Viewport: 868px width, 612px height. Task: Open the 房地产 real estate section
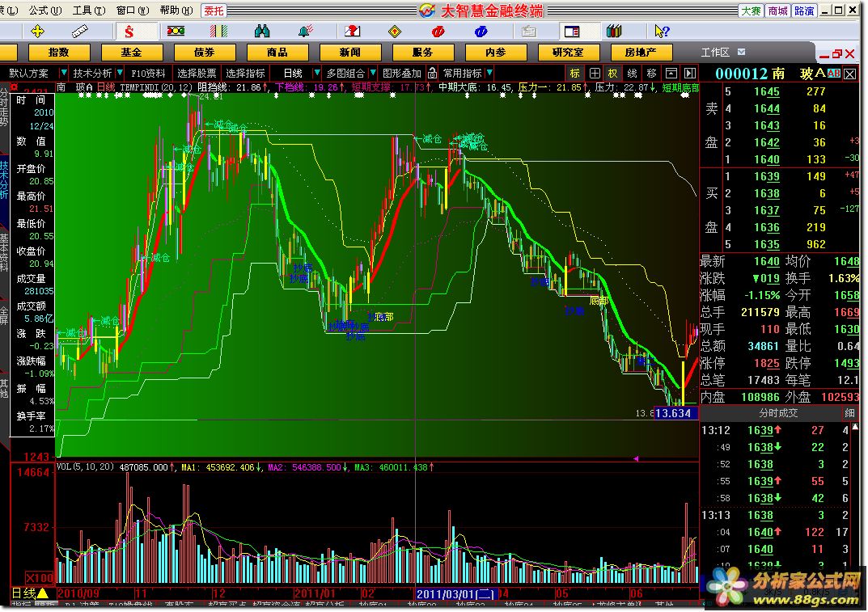641,52
